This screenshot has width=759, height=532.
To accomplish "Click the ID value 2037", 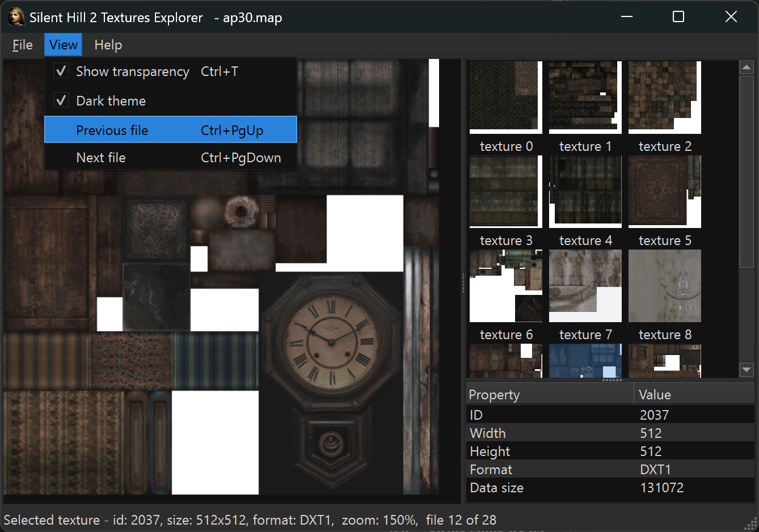I will (x=654, y=415).
